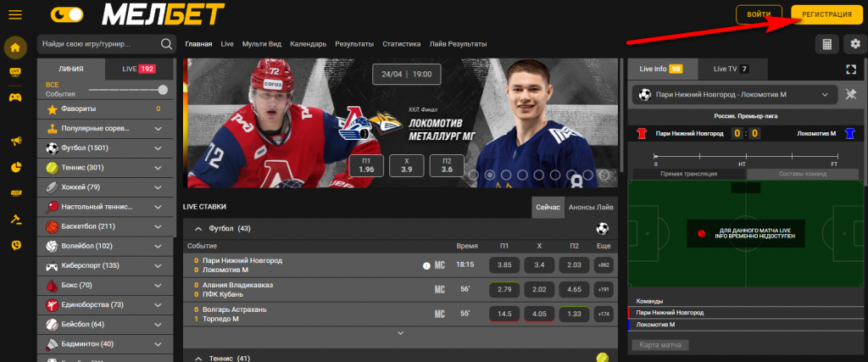
Task: Click the Карта матча button
Action: pyautogui.click(x=660, y=345)
